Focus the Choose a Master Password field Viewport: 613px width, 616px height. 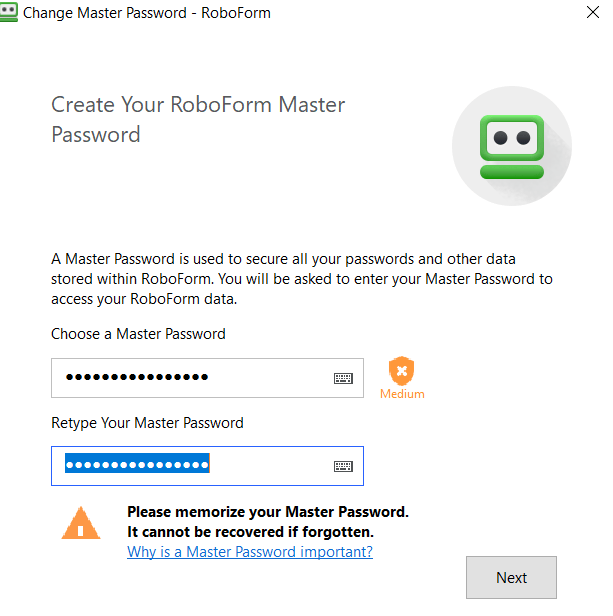click(207, 378)
